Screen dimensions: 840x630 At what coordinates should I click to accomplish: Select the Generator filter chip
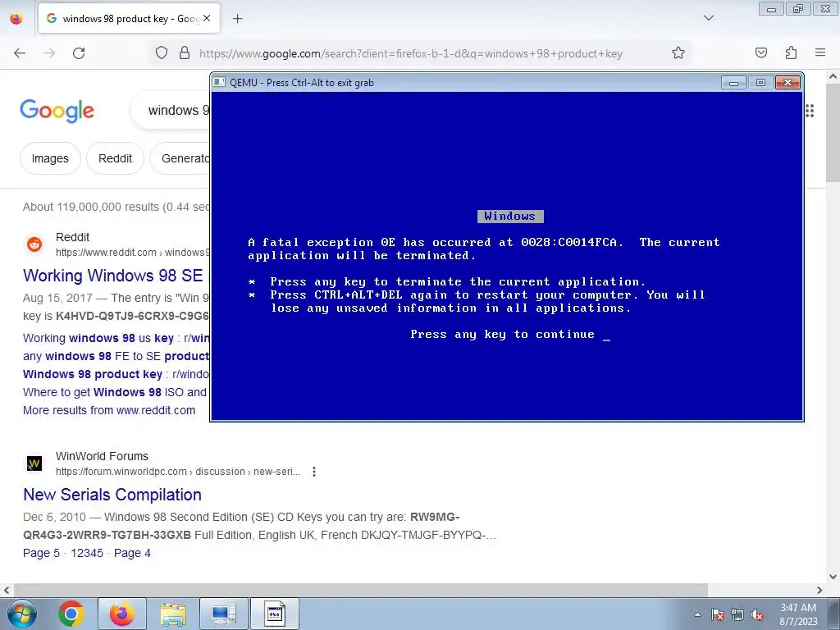[x=180, y=158]
